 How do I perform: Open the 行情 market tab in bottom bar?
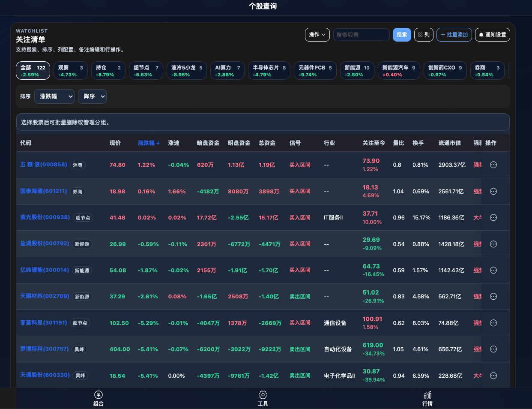click(427, 398)
